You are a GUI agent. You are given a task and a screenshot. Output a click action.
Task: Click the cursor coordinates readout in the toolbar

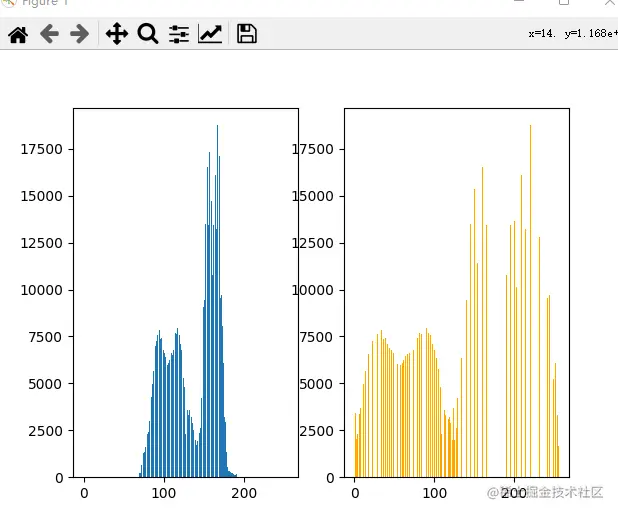tap(573, 34)
